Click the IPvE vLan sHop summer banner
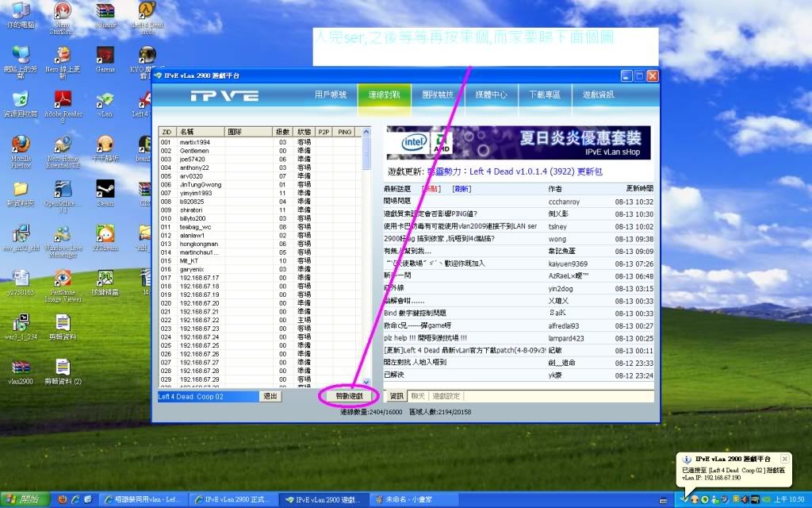812x508 pixels. coord(519,142)
